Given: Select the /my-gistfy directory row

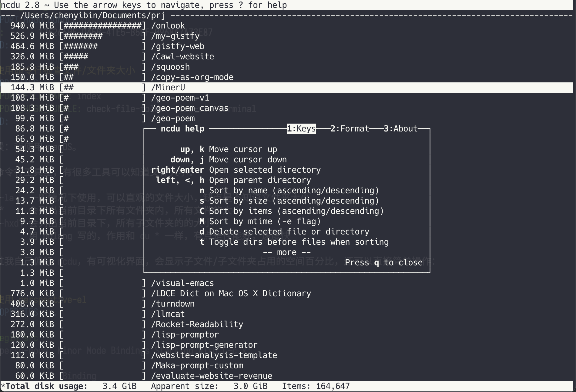Looking at the screenshot, I should (288, 36).
